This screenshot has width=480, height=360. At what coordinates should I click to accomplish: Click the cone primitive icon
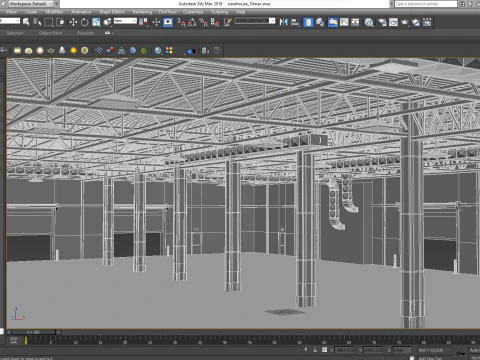(x=62, y=51)
